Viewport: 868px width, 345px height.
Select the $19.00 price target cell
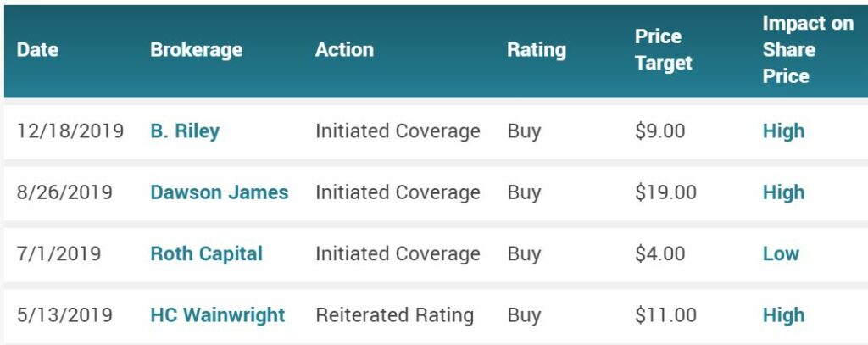[x=666, y=192]
